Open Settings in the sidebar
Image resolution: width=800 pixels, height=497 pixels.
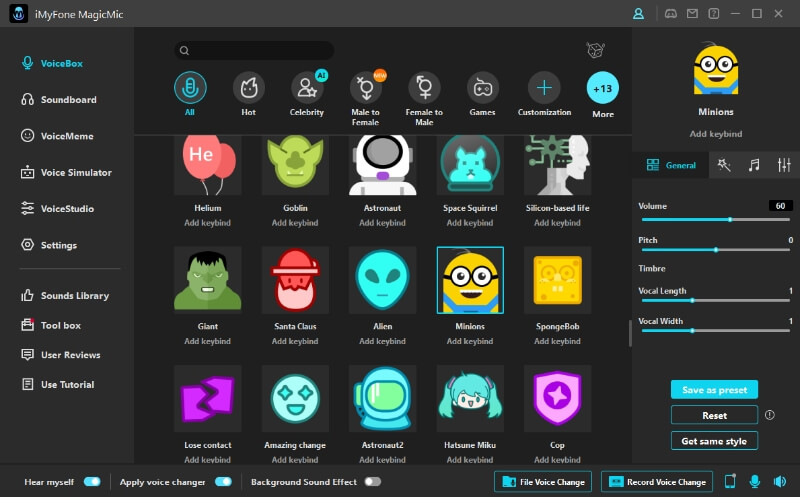click(49, 245)
